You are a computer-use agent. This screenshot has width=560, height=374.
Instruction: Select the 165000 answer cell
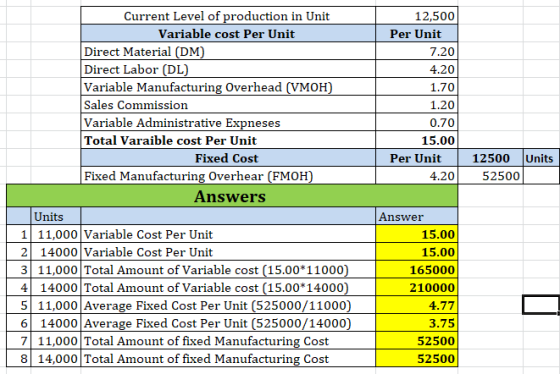tap(416, 269)
